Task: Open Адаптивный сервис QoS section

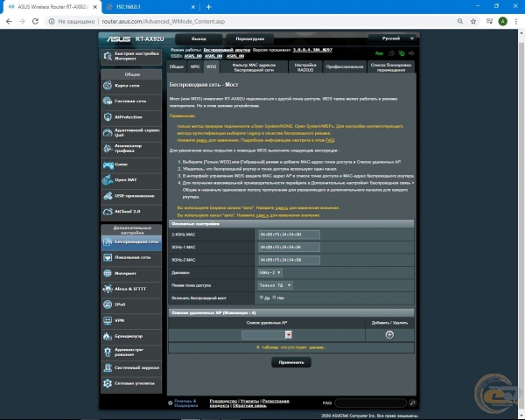Action: 131,133
